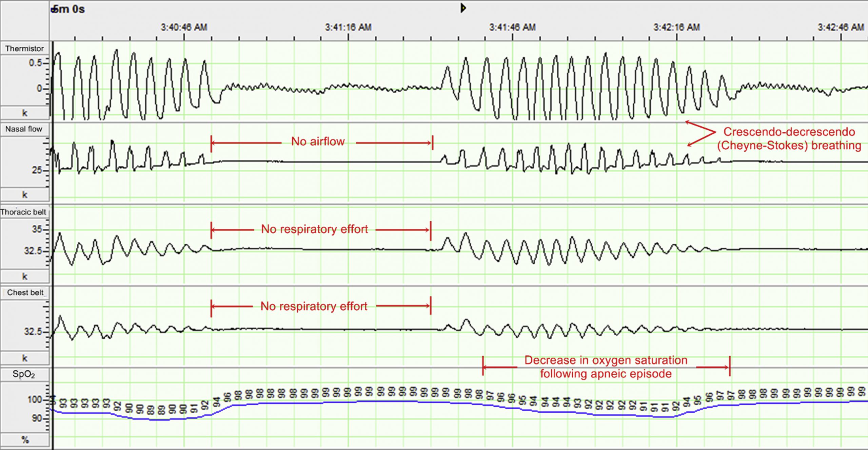Click the Thoracic belt No respiratory effort annotation
868x450 pixels.
point(314,229)
